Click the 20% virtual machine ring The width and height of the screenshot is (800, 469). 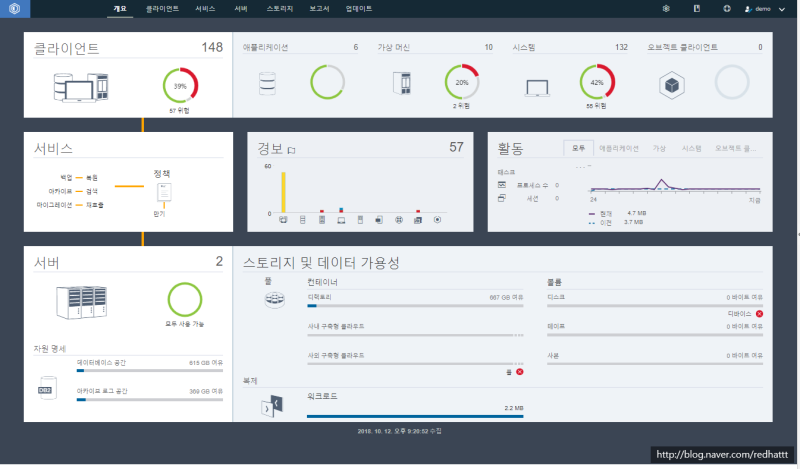(x=462, y=82)
